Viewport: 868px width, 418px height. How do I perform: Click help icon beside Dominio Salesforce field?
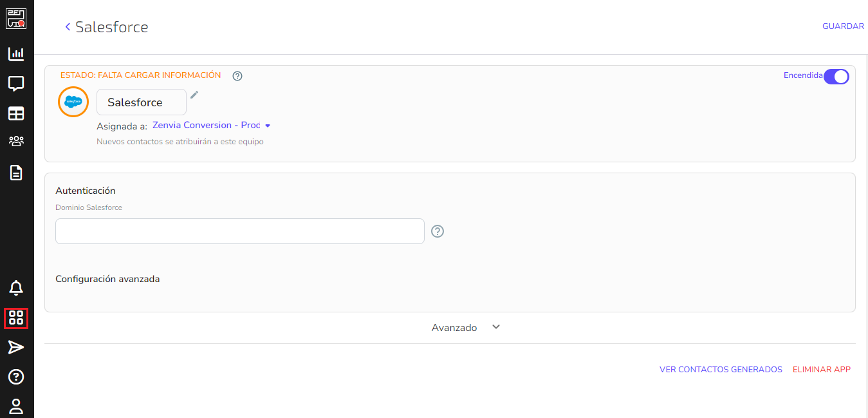pos(438,231)
